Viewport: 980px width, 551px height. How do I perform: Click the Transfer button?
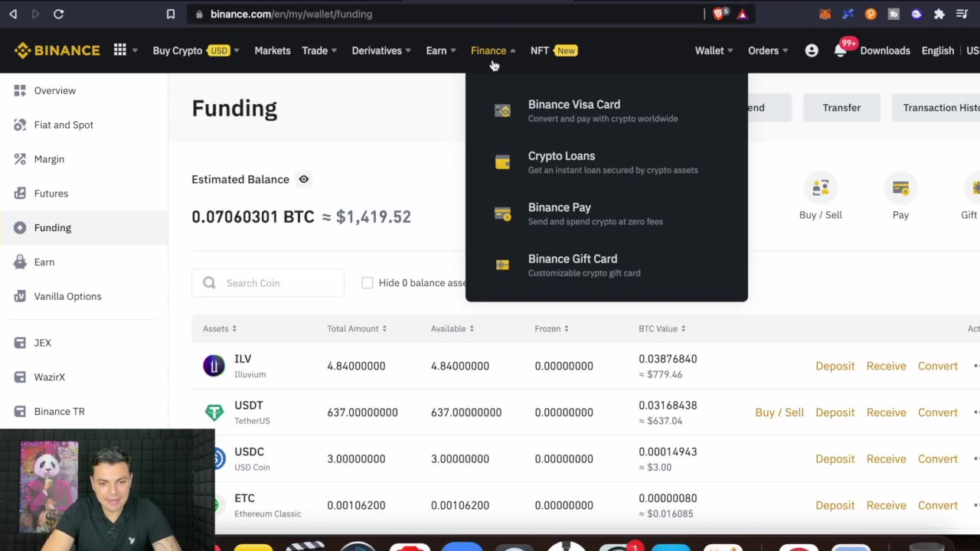pyautogui.click(x=841, y=108)
